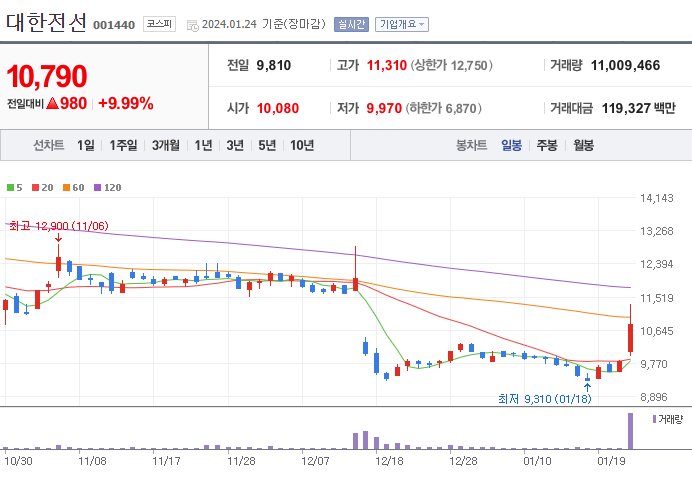Switch to 월봉 candlestick chart
Screen dimensions: 692x485
(583, 145)
